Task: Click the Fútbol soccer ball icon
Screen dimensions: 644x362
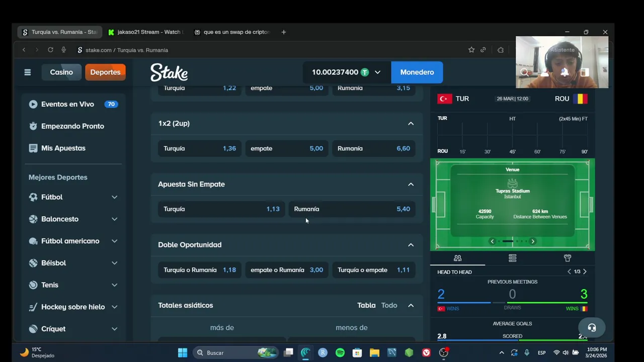Action: point(33,197)
